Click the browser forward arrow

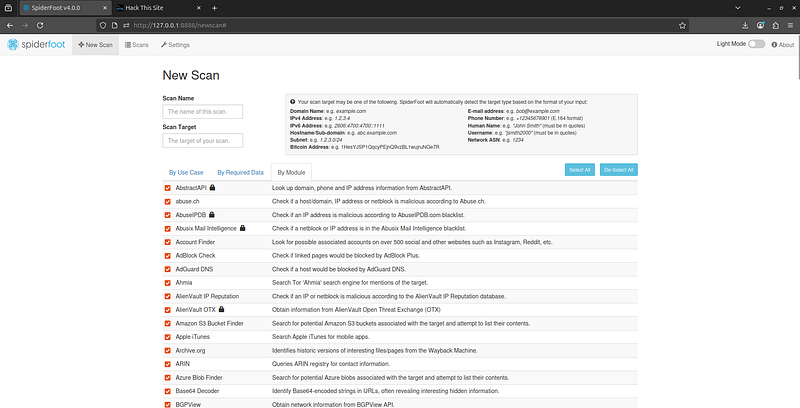click(x=25, y=25)
